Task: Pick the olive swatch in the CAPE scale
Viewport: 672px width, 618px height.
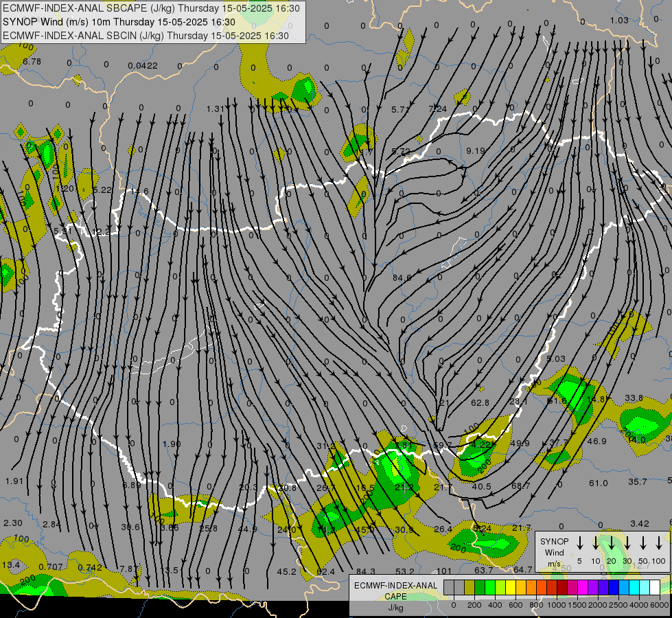Action: coord(470,588)
